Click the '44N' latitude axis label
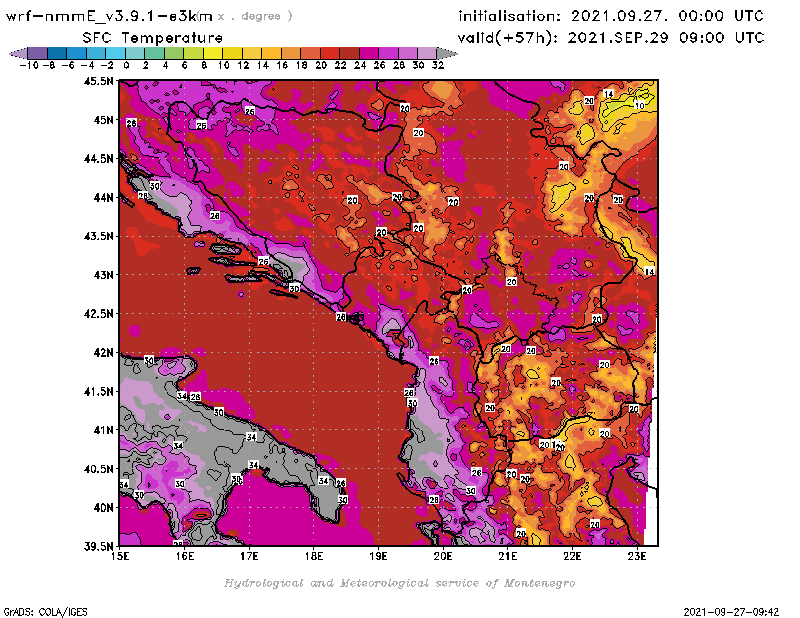800x618 pixels. pos(104,197)
